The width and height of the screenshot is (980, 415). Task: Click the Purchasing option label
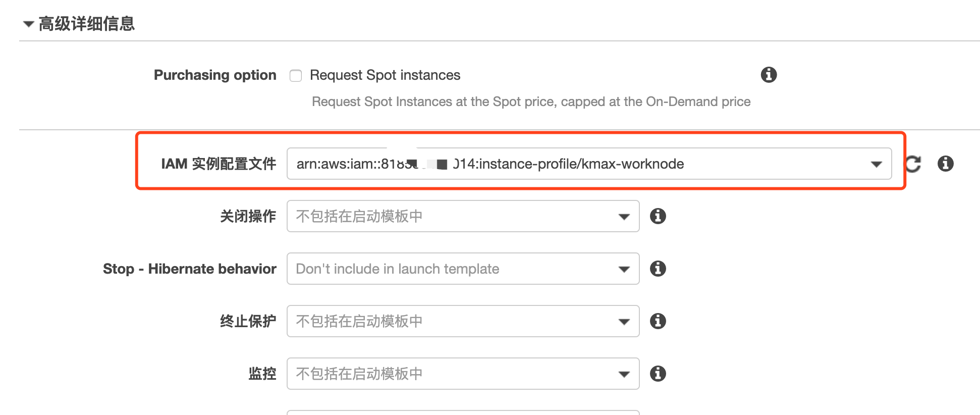215,75
